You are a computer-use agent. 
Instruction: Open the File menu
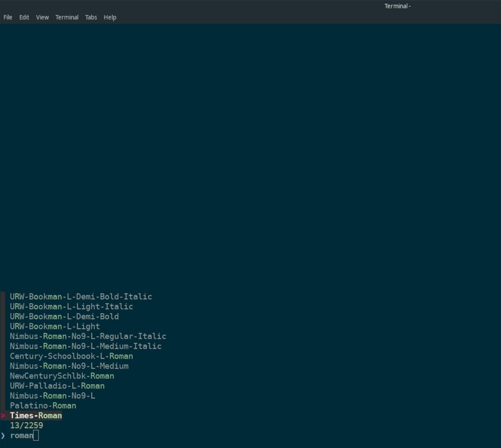pos(8,17)
